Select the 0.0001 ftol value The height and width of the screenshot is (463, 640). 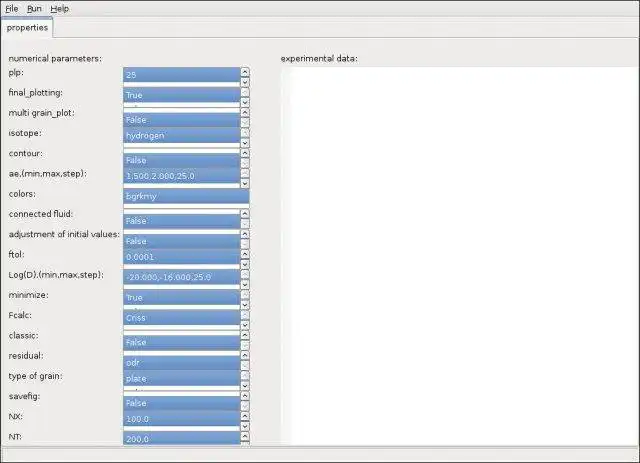click(182, 257)
